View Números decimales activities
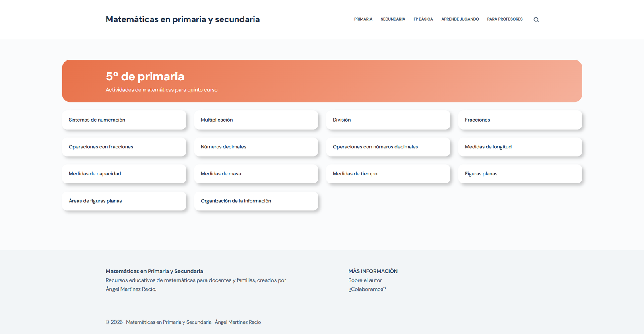Screen dimensions: 644x334 coord(256,147)
